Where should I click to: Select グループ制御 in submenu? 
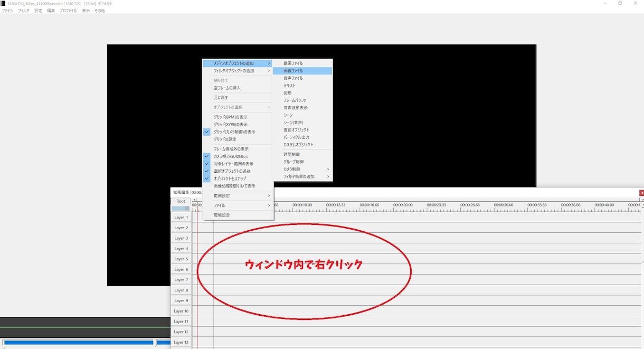[302, 162]
